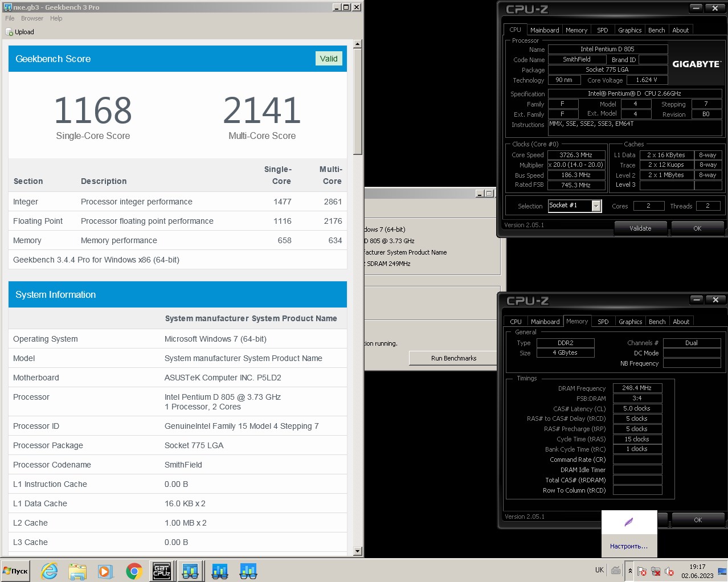Click the Core Speed value 3726.3 MHz

[x=576, y=155]
